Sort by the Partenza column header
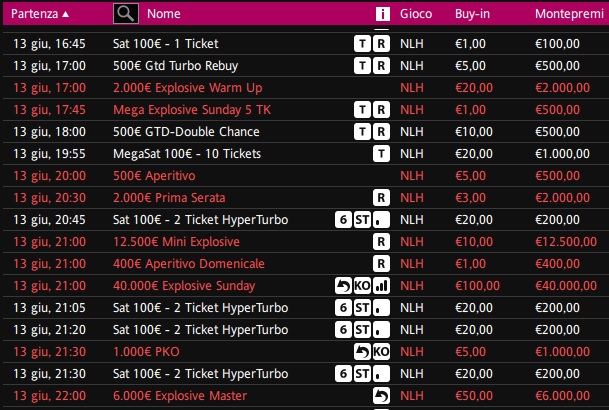The image size is (609, 410). tap(34, 14)
